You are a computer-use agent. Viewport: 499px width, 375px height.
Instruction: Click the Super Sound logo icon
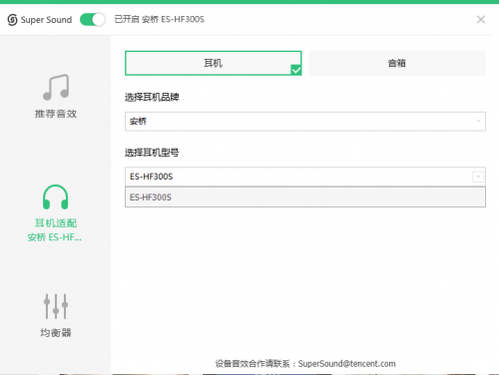(12, 20)
